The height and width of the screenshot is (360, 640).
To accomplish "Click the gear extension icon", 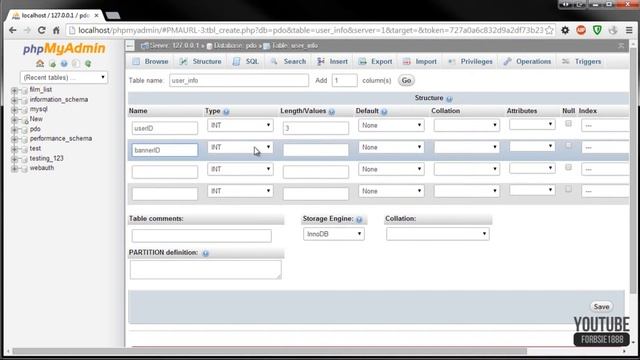I will [565, 30].
